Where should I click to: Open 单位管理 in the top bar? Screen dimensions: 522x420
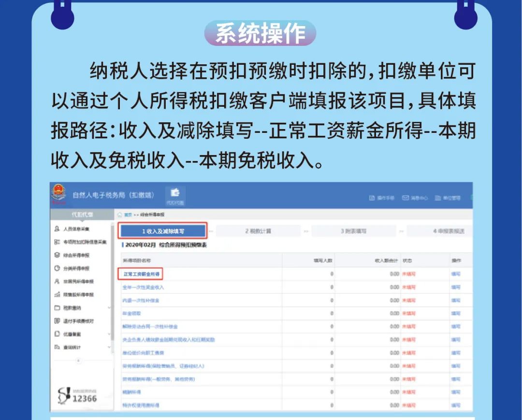click(448, 198)
